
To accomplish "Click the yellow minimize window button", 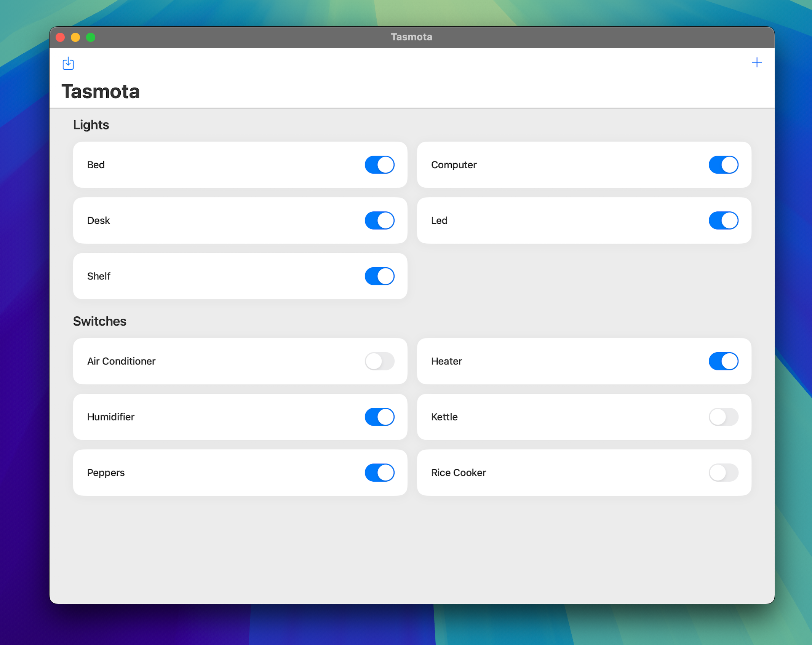I will tap(75, 37).
